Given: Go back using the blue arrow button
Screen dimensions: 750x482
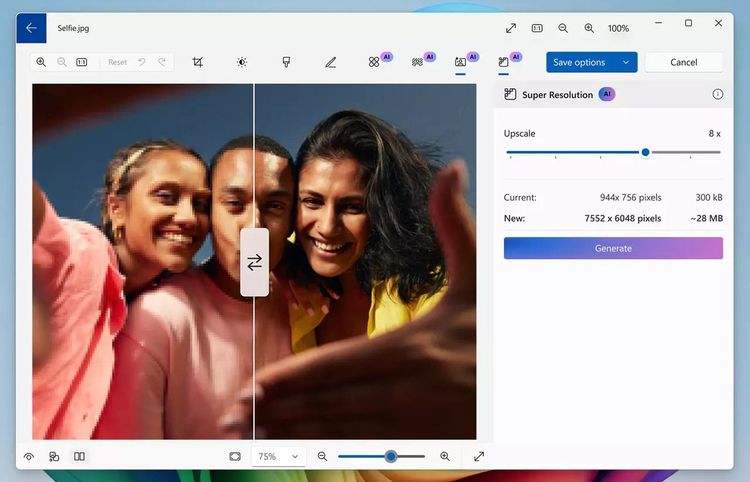Looking at the screenshot, I should click(x=31, y=28).
